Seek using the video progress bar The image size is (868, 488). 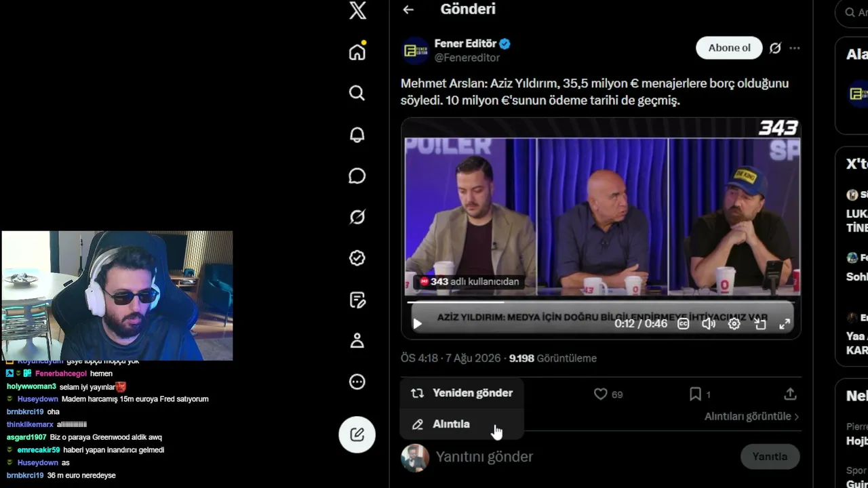601,302
